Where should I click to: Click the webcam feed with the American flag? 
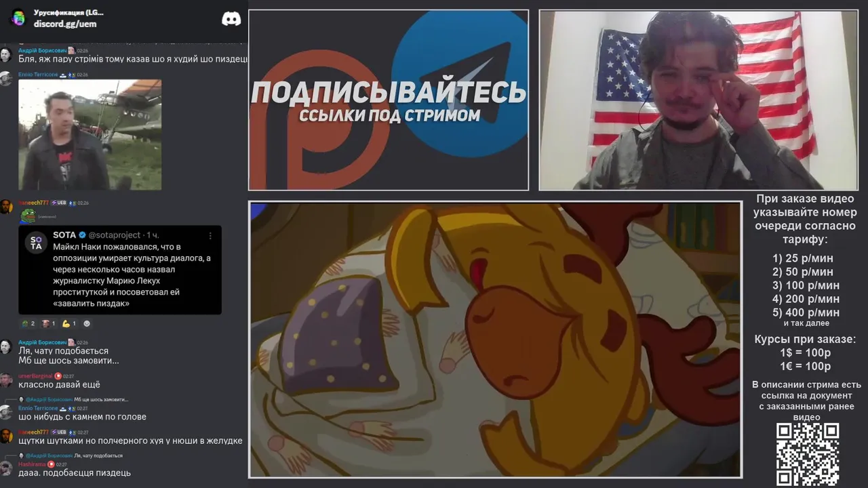[698, 100]
